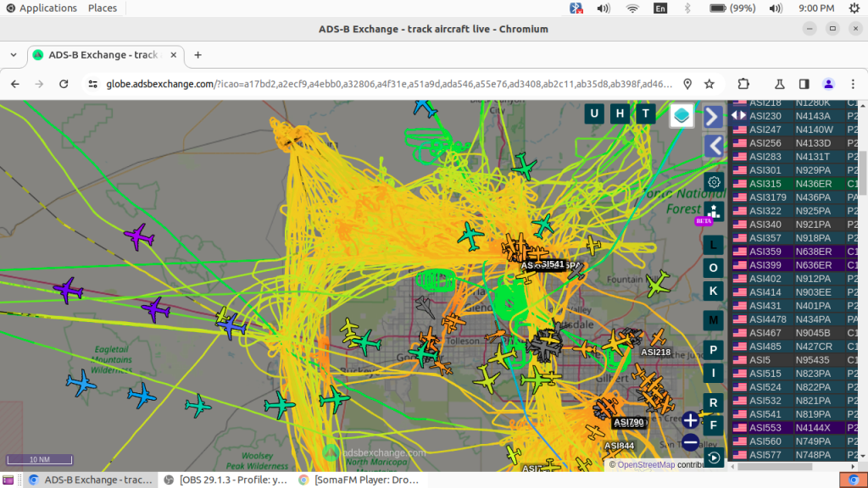Open the tab search dropdown arrow

[x=14, y=55]
